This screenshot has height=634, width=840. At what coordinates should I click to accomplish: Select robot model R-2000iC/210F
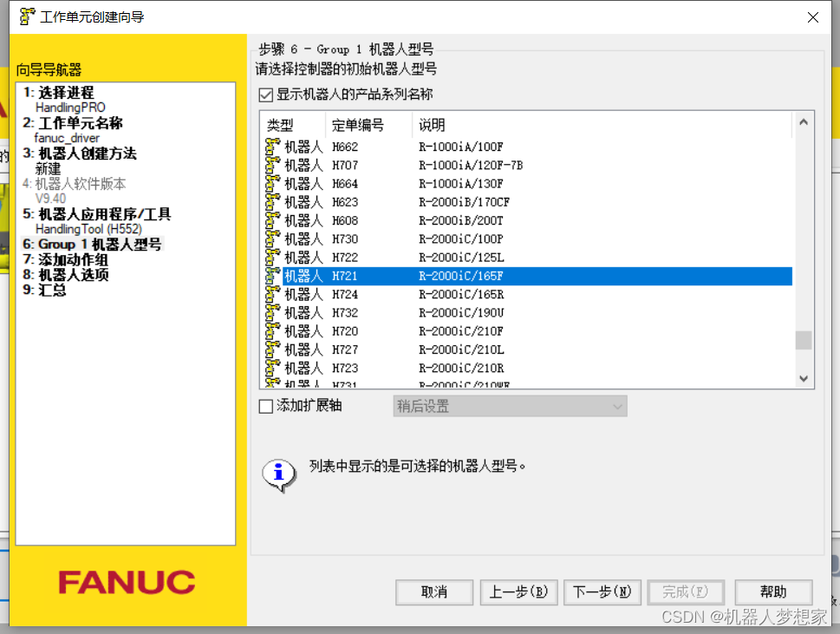point(460,331)
